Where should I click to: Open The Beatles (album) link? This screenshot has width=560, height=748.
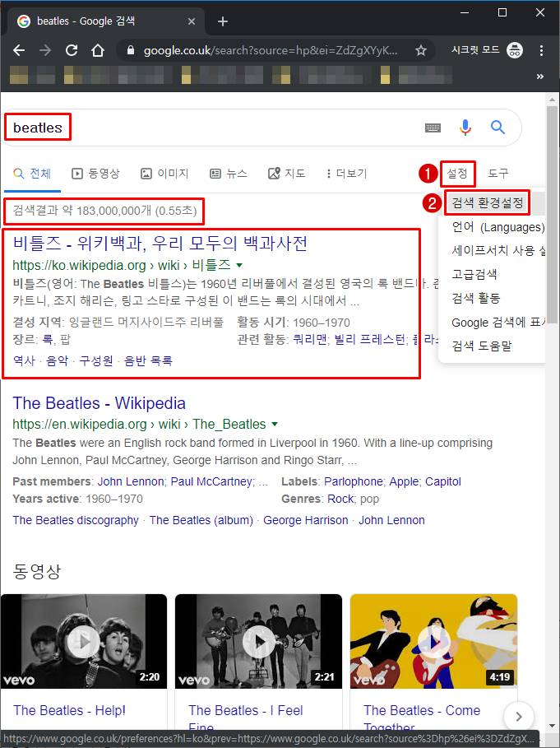click(201, 520)
